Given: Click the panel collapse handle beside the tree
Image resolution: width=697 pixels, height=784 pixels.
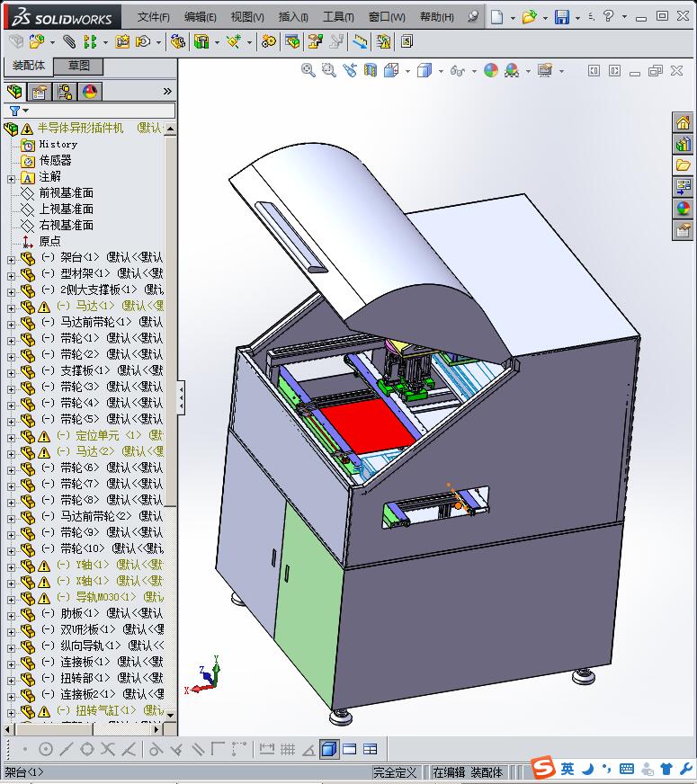Looking at the screenshot, I should (x=181, y=397).
